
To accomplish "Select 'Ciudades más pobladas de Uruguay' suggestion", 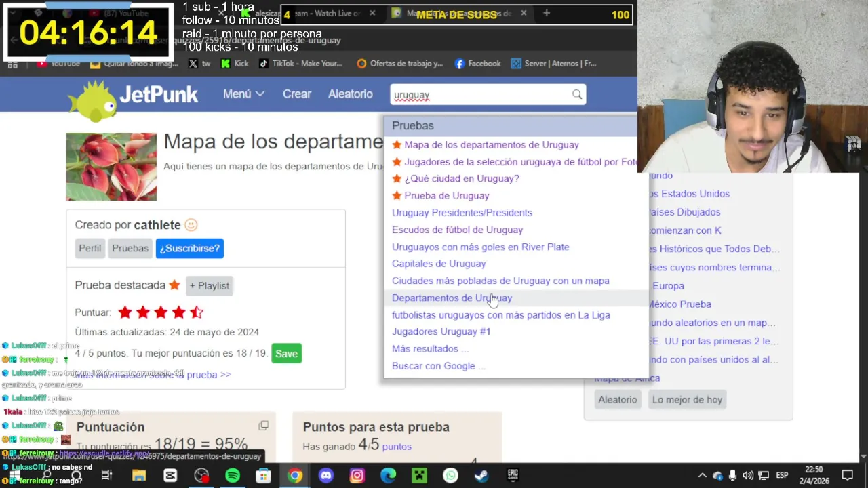I will click(500, 281).
